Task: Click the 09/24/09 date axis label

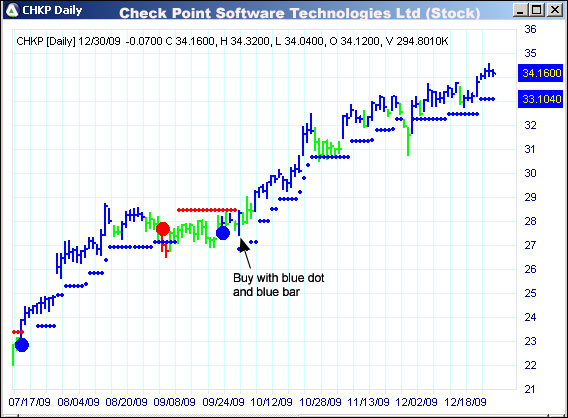Action: (223, 402)
